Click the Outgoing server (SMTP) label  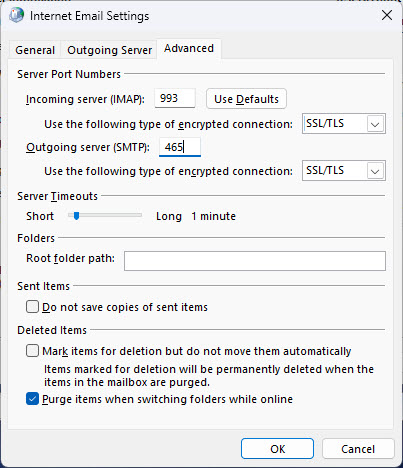pyautogui.click(x=88, y=147)
